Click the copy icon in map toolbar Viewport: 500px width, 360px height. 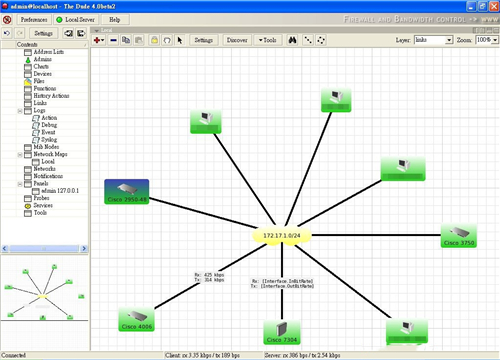pos(126,40)
